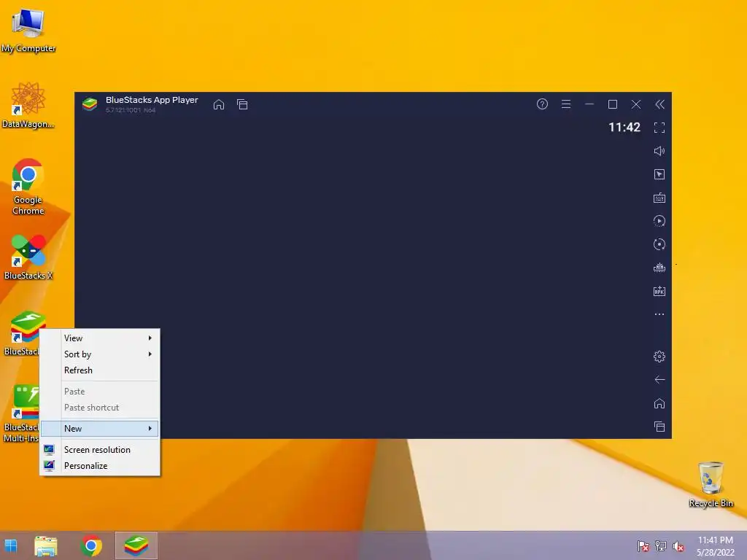Select the Google Chrome desktop shortcut
This screenshot has height=560, width=747.
coord(28,187)
